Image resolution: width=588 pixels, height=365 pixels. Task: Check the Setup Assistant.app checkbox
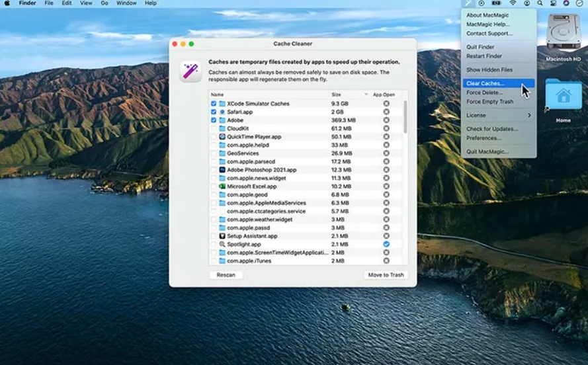pyautogui.click(x=214, y=235)
